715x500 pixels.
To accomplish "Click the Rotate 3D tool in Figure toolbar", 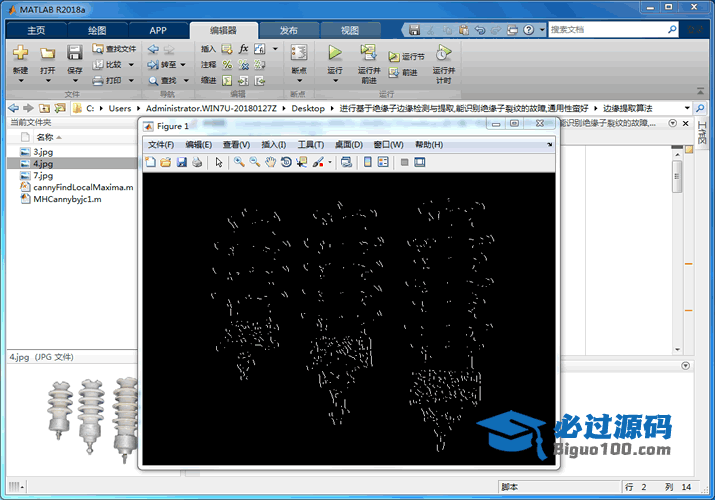I will pyautogui.click(x=285, y=162).
